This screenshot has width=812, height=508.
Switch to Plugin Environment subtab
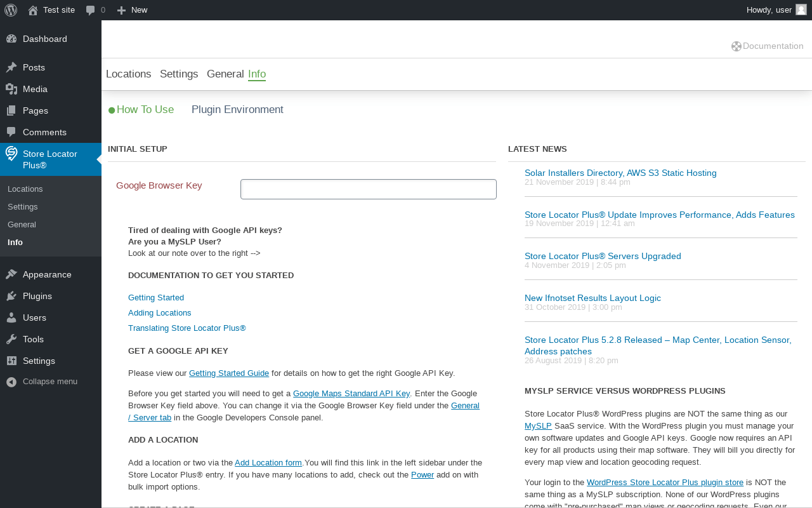(x=237, y=109)
